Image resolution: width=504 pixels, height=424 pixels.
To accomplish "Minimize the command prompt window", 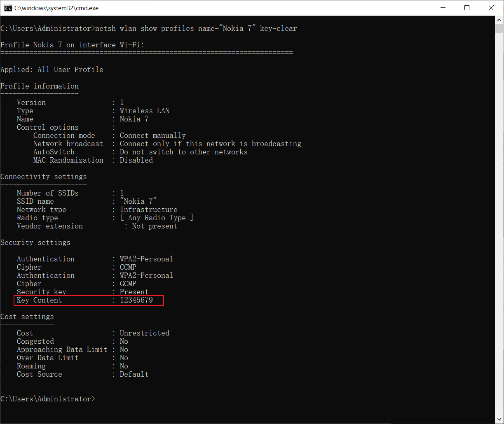I will pyautogui.click(x=443, y=8).
